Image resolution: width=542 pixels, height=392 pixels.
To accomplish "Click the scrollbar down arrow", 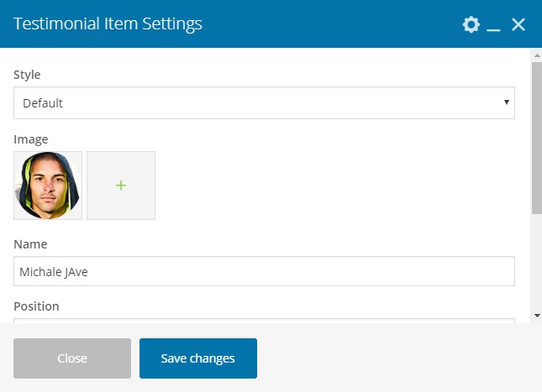I will pyautogui.click(x=537, y=315).
